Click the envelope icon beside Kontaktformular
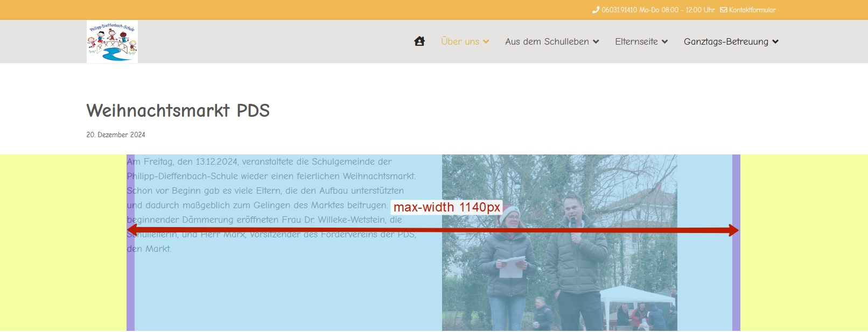This screenshot has width=868, height=332. click(x=723, y=10)
